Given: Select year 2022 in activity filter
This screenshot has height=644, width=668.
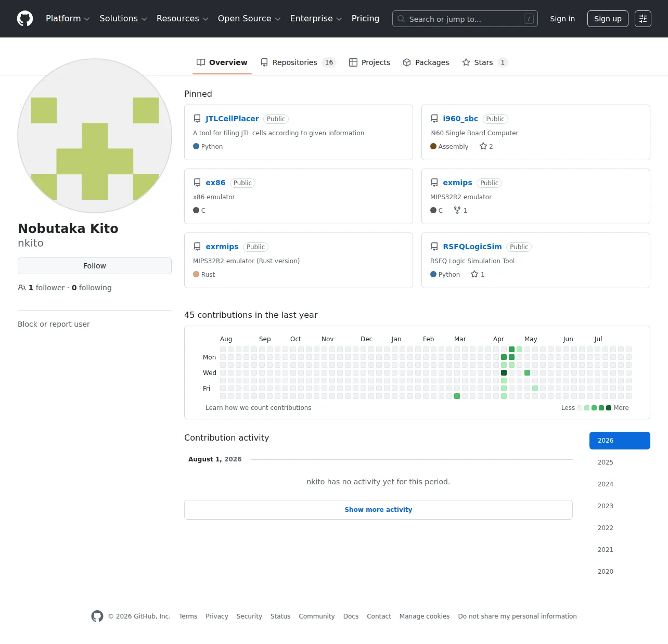Looking at the screenshot, I should click(x=620, y=528).
